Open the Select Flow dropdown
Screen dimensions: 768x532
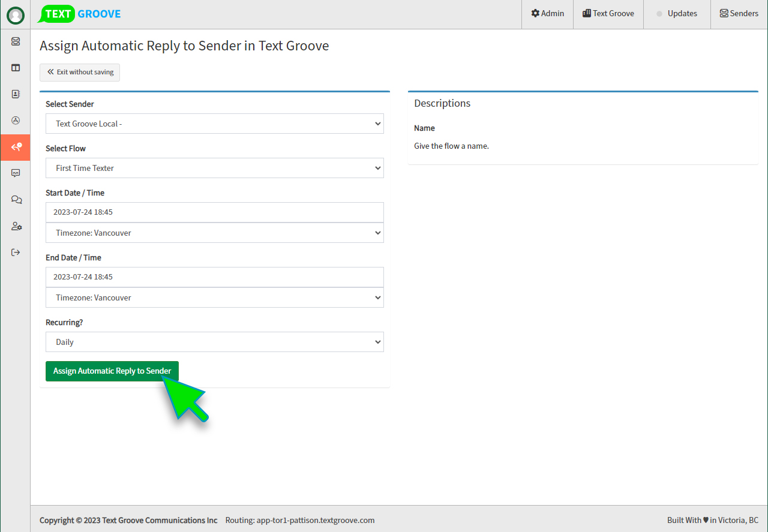click(214, 168)
